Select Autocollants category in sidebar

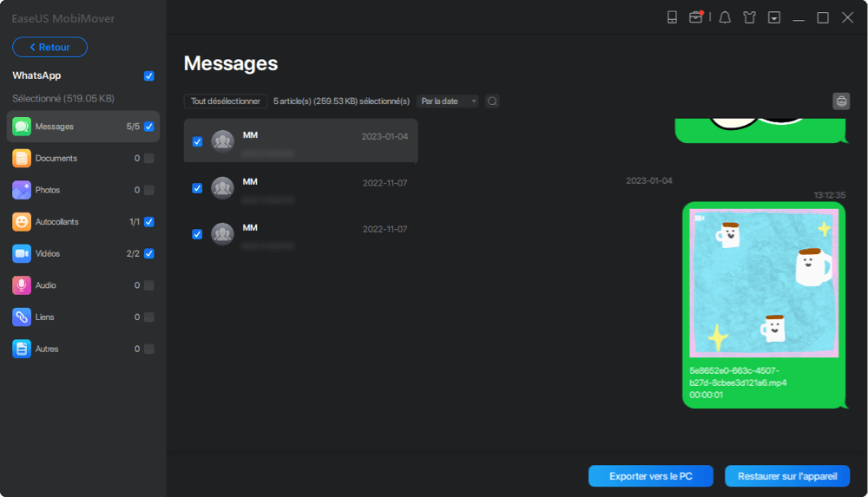tap(83, 222)
